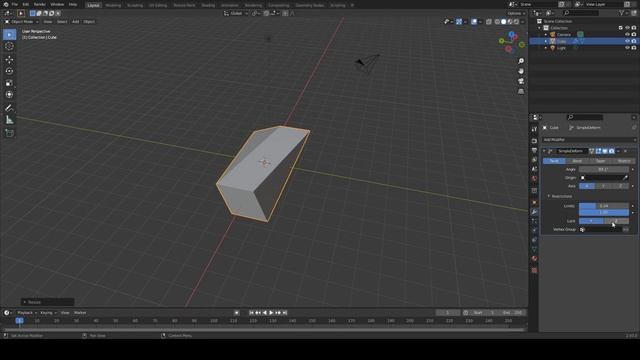Image resolution: width=640 pixels, height=360 pixels.
Task: Open the shading options dropdown arrow
Action: (x=523, y=22)
